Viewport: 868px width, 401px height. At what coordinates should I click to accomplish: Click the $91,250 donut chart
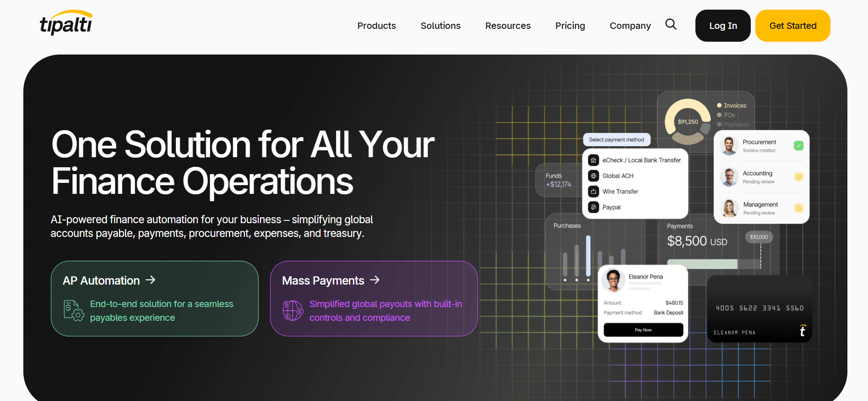[x=688, y=122]
